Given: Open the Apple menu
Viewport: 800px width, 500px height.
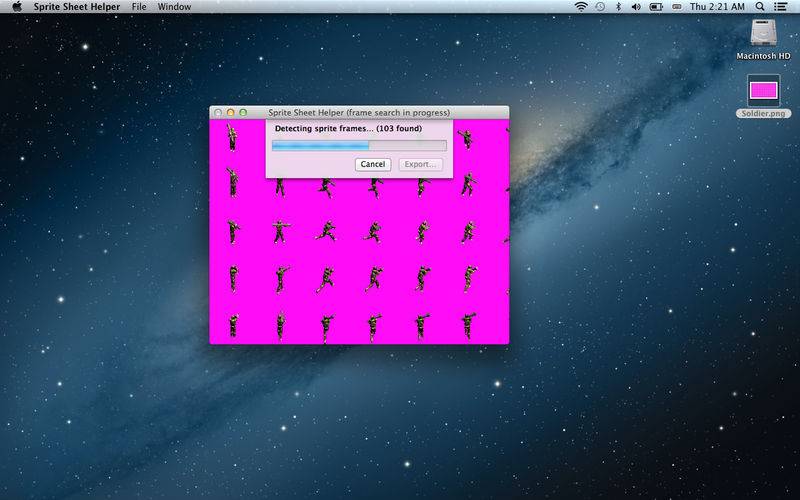Looking at the screenshot, I should (x=17, y=7).
